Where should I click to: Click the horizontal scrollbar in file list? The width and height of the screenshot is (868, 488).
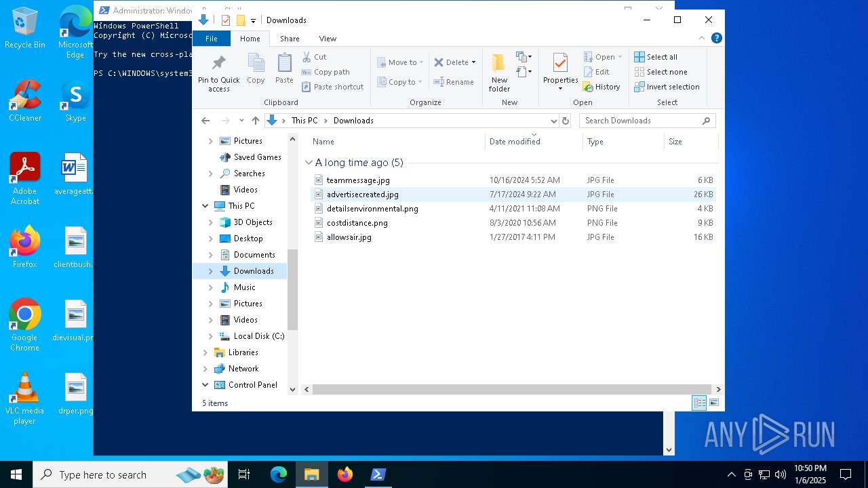(513, 389)
